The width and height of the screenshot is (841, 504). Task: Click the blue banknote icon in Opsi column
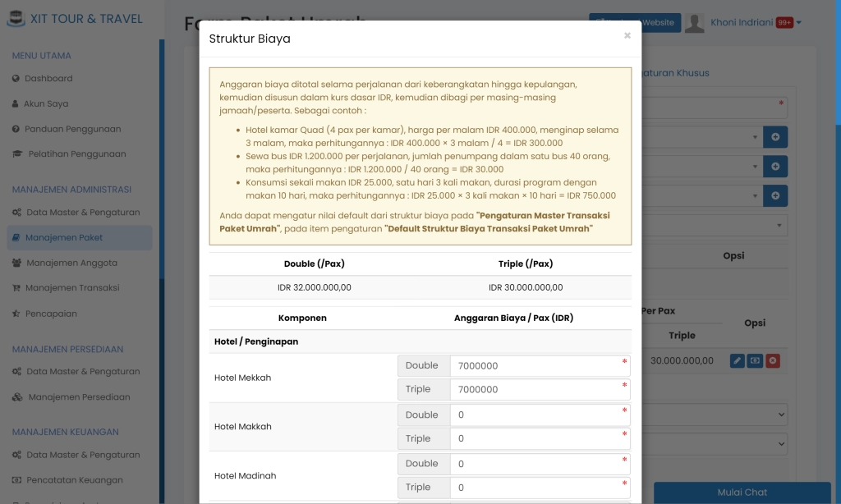click(x=755, y=360)
